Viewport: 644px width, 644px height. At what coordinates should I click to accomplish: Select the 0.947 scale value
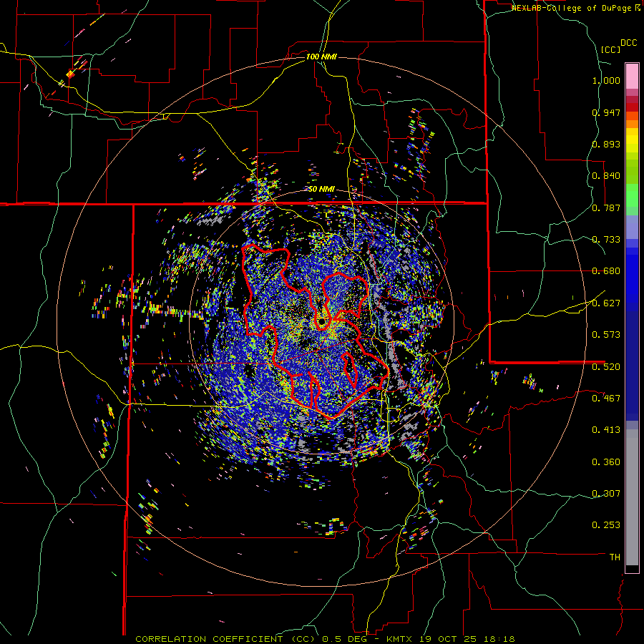(606, 112)
